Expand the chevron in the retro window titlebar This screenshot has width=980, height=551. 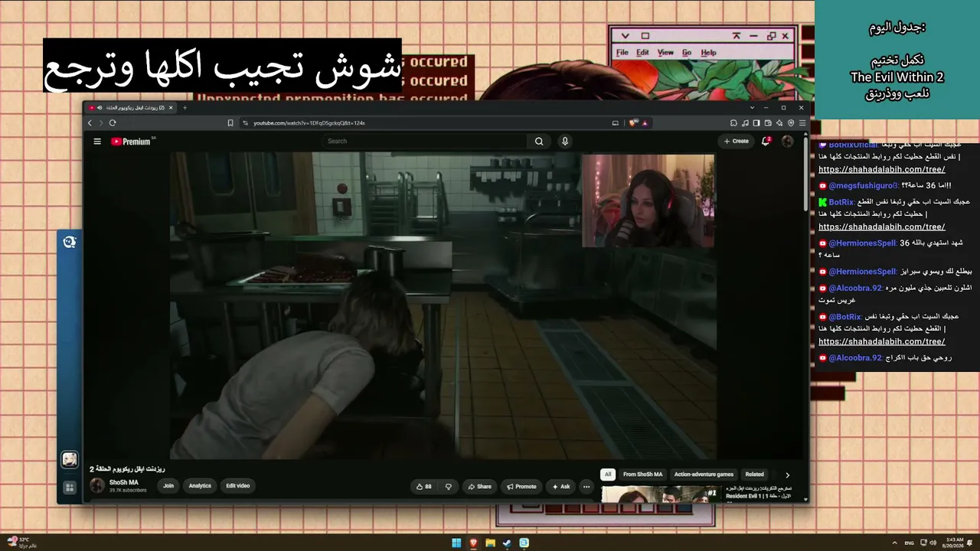point(626,36)
